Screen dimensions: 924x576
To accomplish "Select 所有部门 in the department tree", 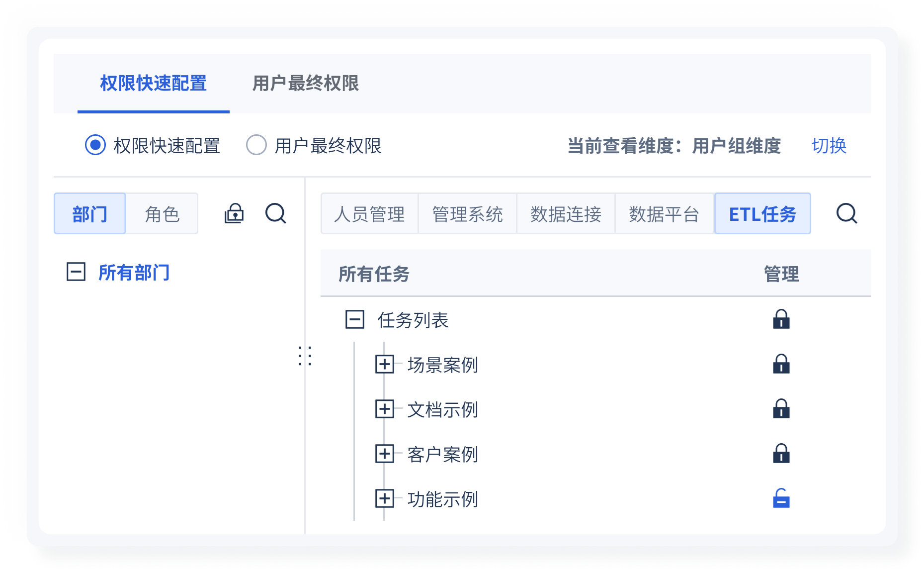I will pyautogui.click(x=134, y=273).
